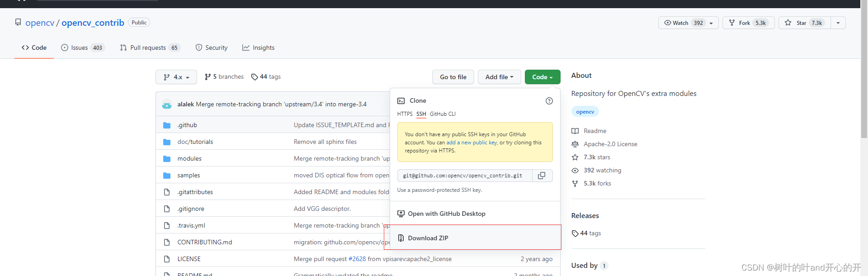Image resolution: width=868 pixels, height=276 pixels.
Task: Open CONTRIBUTING.md file
Action: click(205, 242)
